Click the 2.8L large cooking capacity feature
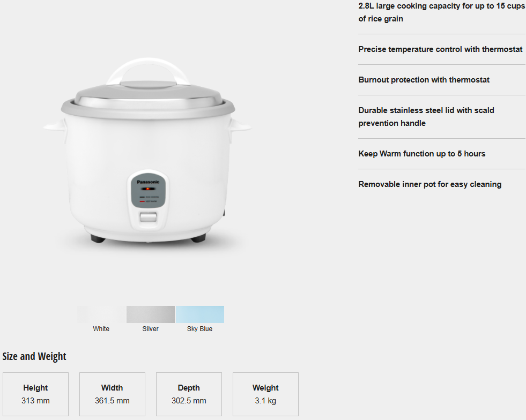 [x=441, y=12]
